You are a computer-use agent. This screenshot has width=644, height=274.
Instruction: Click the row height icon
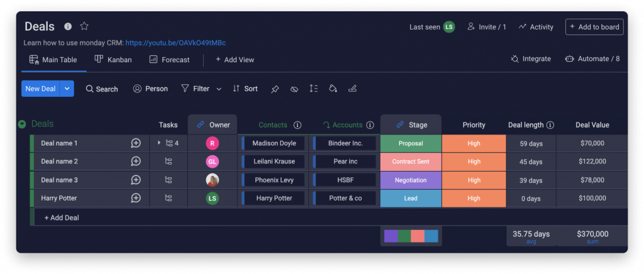coord(313,89)
